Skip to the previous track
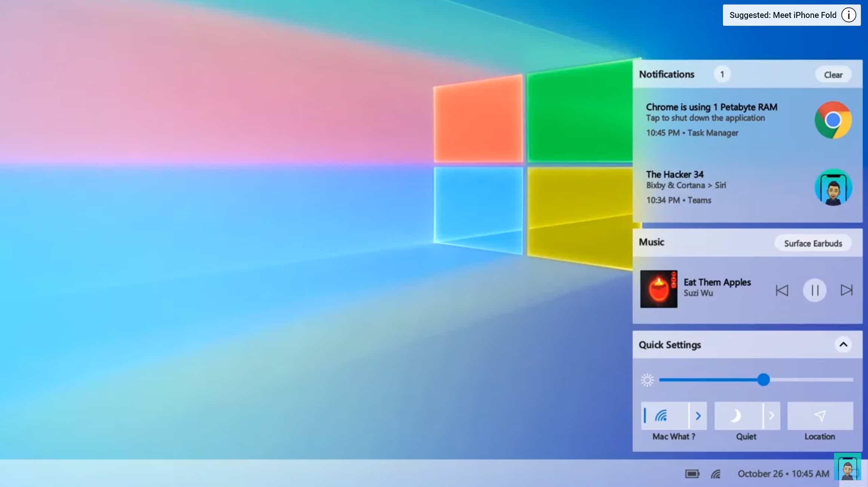The image size is (868, 487). [782, 290]
